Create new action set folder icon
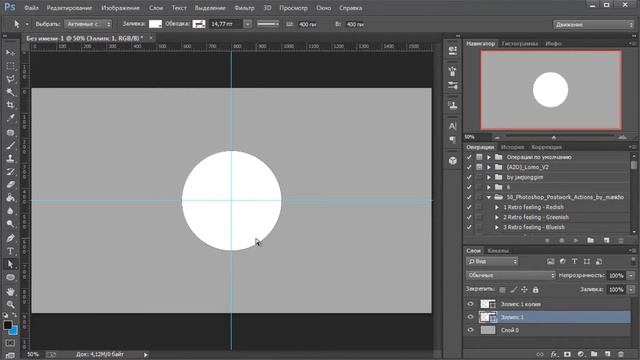Viewport: 640px width, 360px height. (x=590, y=240)
